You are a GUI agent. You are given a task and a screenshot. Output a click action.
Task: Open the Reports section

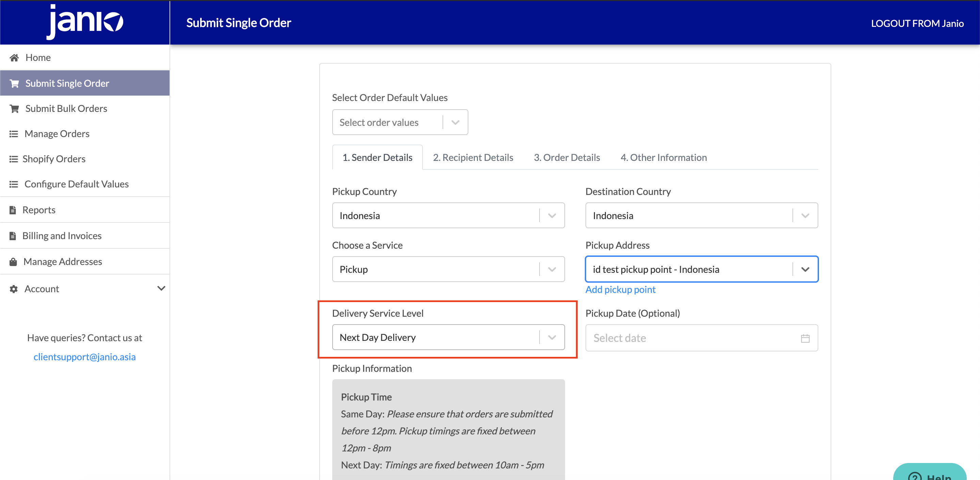pos(85,210)
